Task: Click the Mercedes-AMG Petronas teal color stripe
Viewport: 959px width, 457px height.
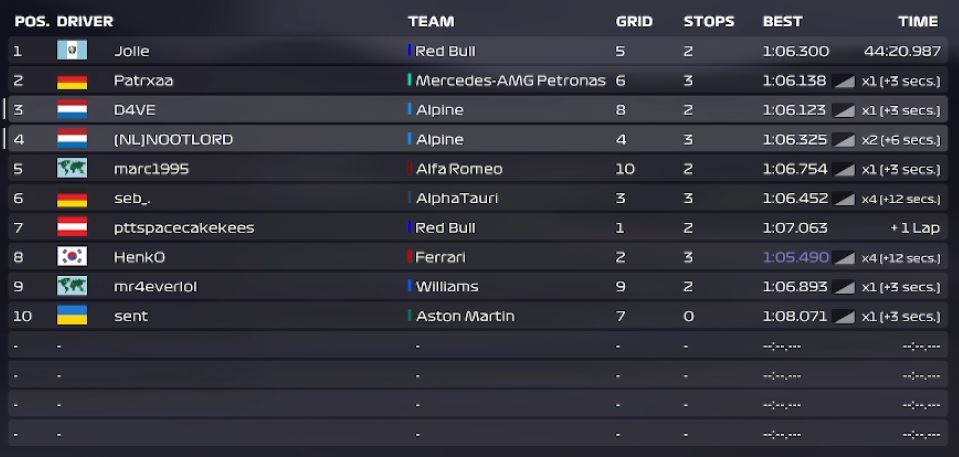Action: click(410, 80)
